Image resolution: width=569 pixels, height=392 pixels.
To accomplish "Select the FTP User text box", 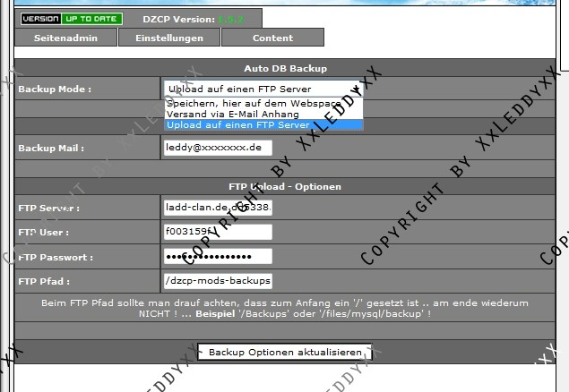I will [x=218, y=232].
